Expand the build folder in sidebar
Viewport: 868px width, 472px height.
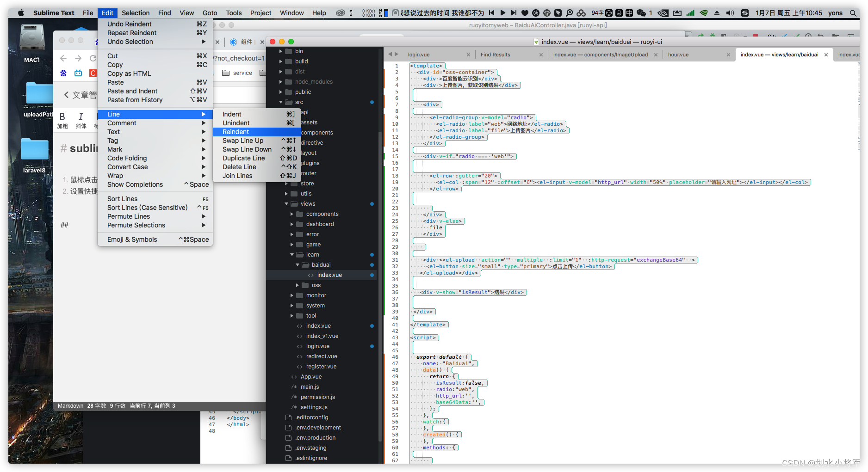click(x=280, y=61)
